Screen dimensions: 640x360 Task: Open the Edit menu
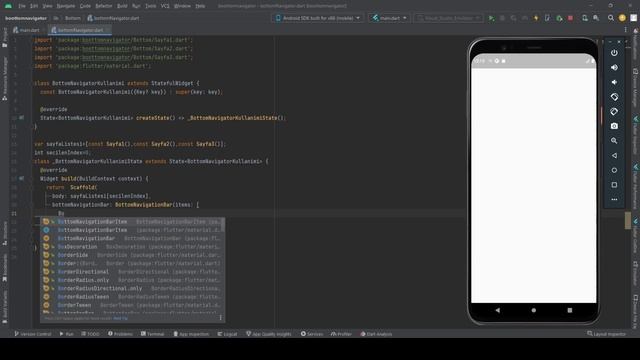point(34,6)
